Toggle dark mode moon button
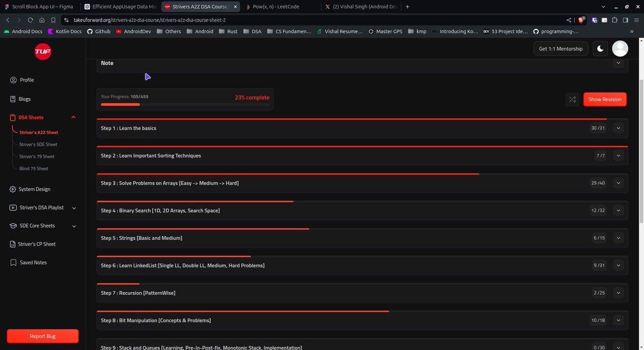Image resolution: width=644 pixels, height=350 pixels. point(601,49)
